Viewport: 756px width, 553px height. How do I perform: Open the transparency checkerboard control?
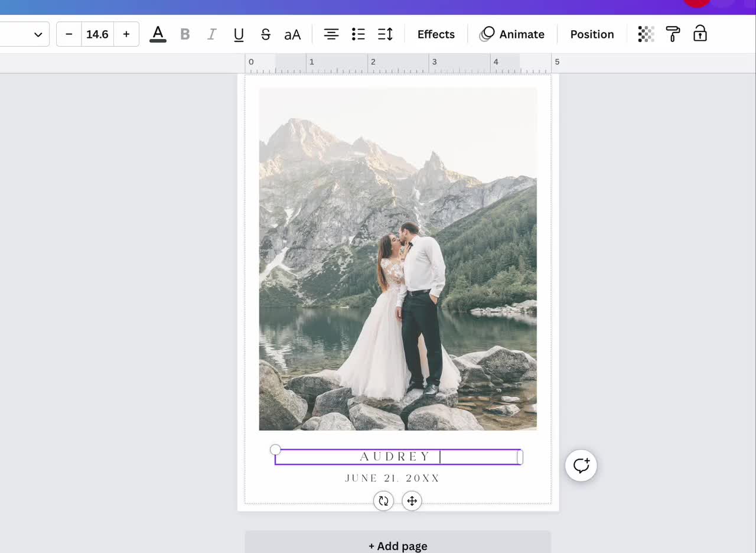646,34
